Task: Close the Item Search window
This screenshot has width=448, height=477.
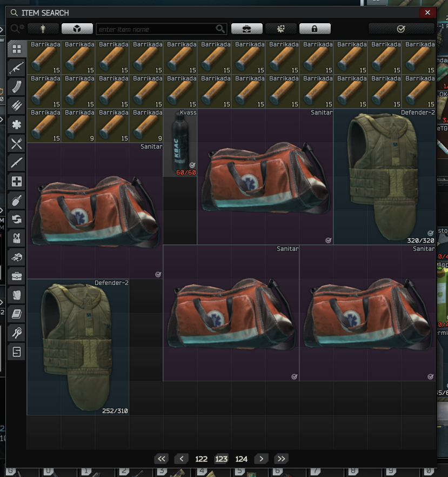Action: pos(427,12)
